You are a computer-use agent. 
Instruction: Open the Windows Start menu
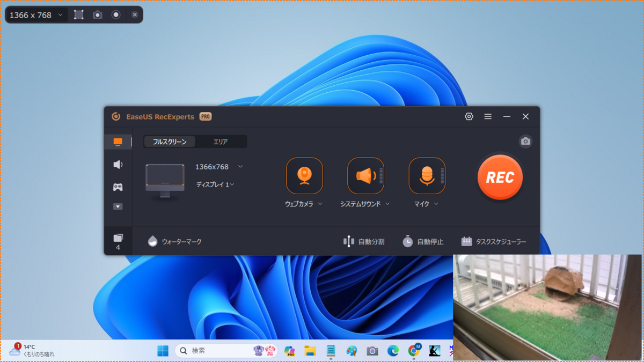163,351
